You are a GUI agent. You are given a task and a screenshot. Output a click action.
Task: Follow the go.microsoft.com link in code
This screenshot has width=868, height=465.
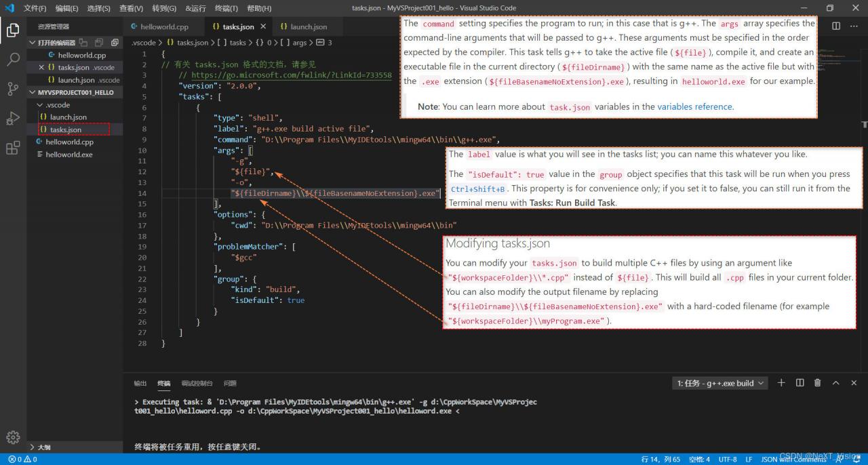[x=292, y=75]
